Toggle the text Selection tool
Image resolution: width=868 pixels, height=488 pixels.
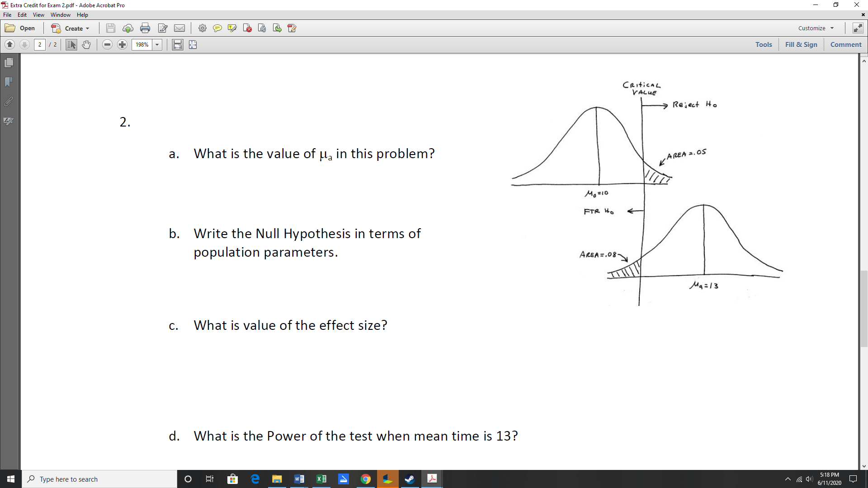pos(71,44)
